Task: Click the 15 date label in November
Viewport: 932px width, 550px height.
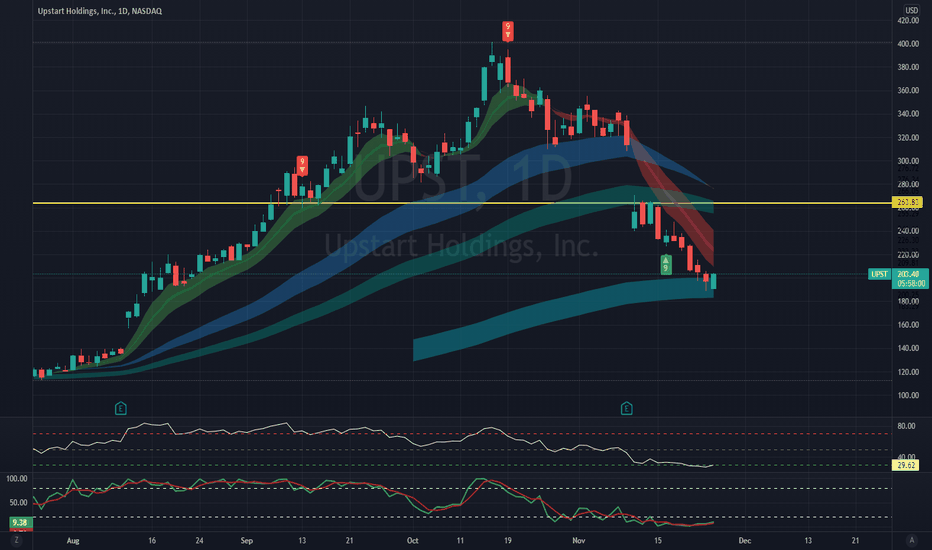Action: 657,540
